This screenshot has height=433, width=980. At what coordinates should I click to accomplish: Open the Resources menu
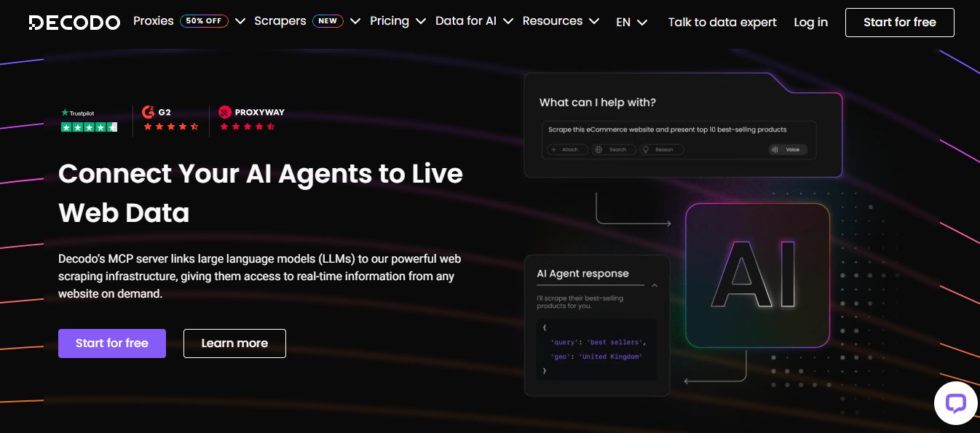561,21
